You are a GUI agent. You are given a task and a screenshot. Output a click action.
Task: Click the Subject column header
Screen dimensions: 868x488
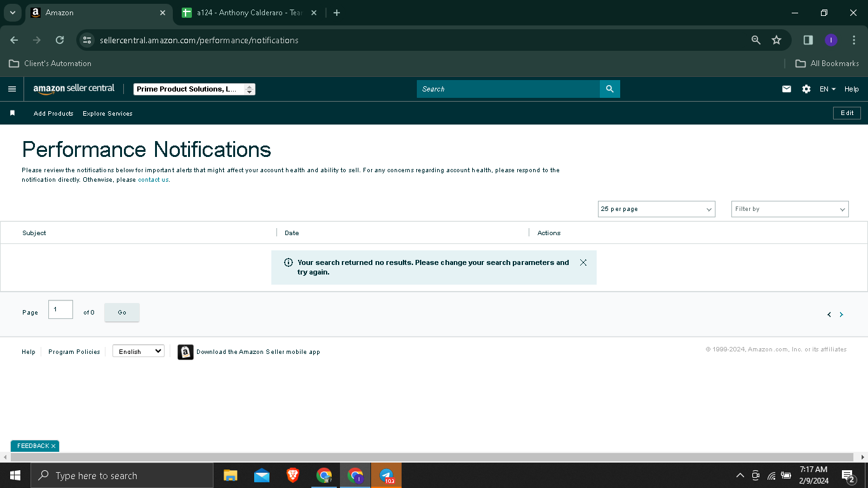tap(34, 233)
